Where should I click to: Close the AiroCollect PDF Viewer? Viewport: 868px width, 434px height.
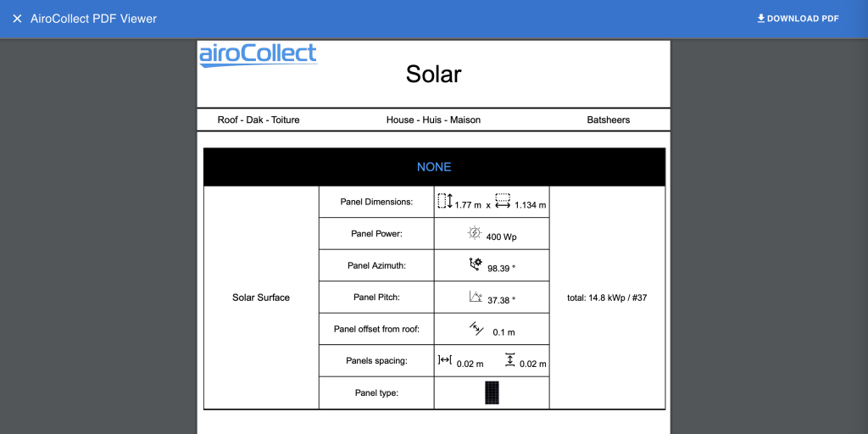pos(17,19)
